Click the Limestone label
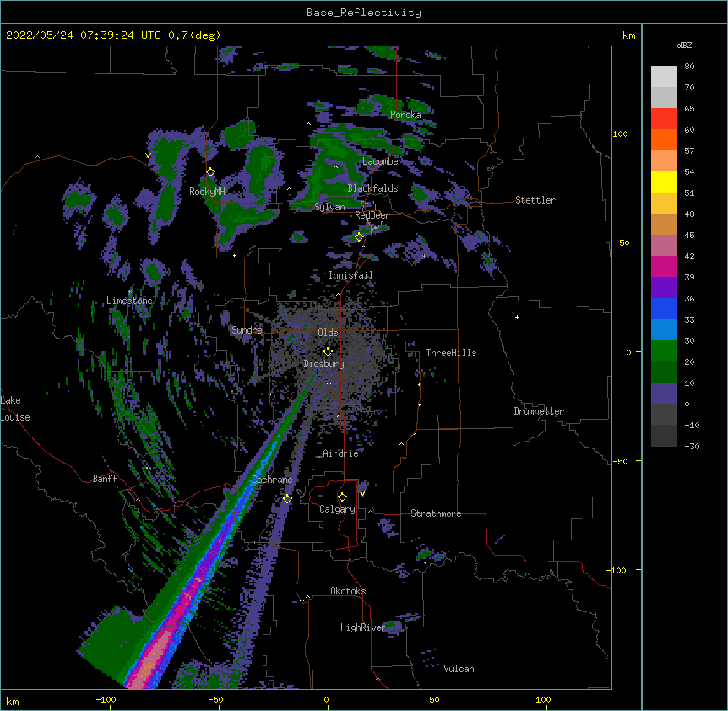The height and width of the screenshot is (711, 728). click(129, 301)
